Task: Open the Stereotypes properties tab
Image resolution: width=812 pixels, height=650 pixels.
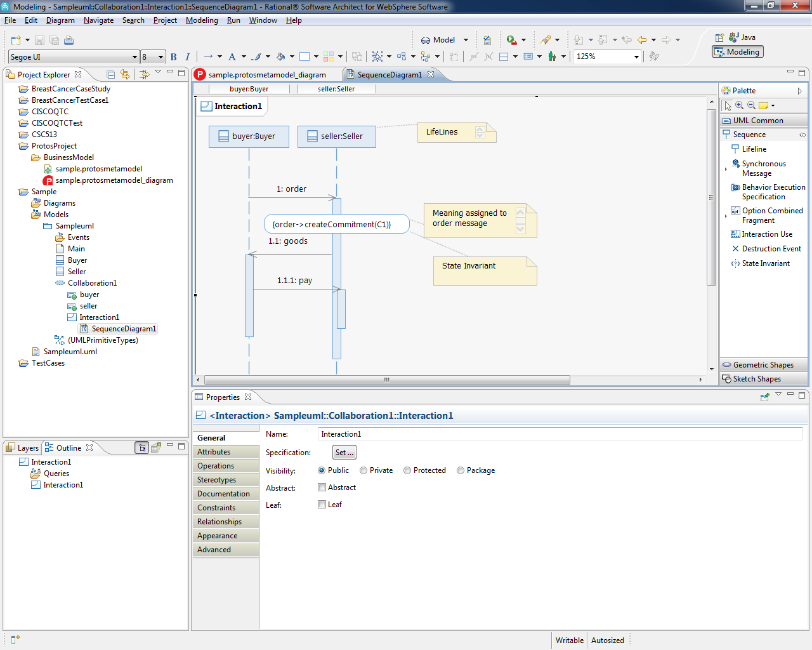Action: 226,480
